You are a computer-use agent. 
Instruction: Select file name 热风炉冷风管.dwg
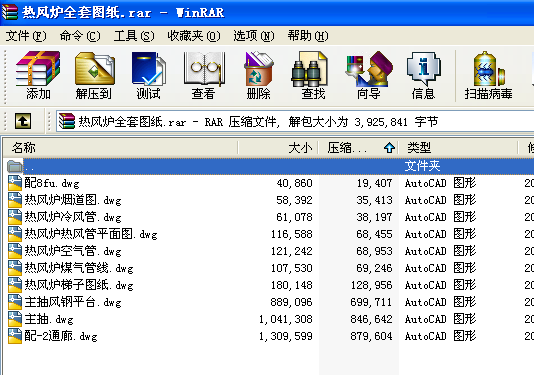(73, 217)
